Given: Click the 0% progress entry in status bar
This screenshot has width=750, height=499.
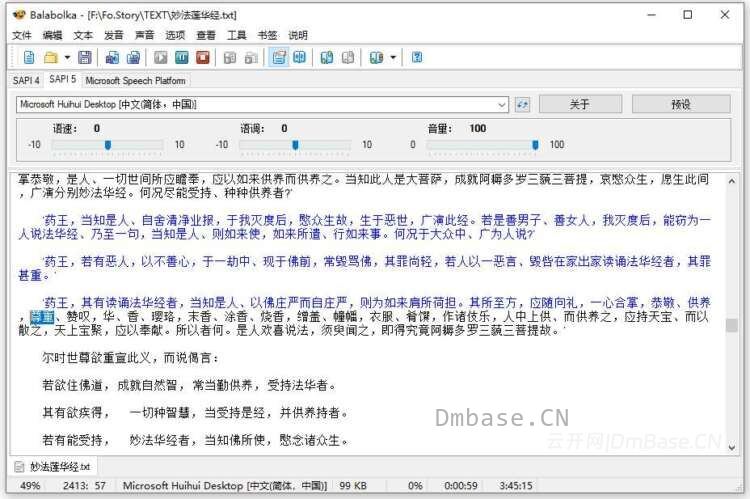Looking at the screenshot, I should tap(415, 486).
